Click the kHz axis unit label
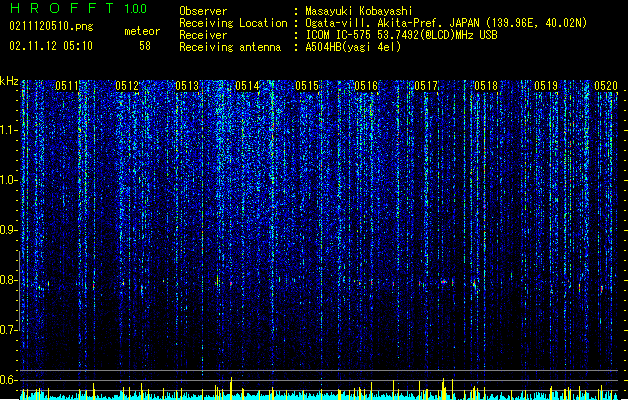The width and height of the screenshot is (629, 400). tap(9, 81)
